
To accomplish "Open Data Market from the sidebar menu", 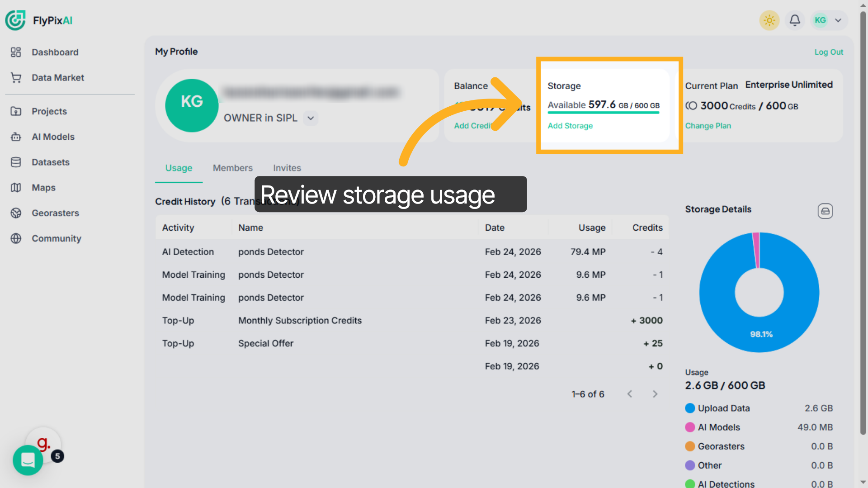I will 57,78.
